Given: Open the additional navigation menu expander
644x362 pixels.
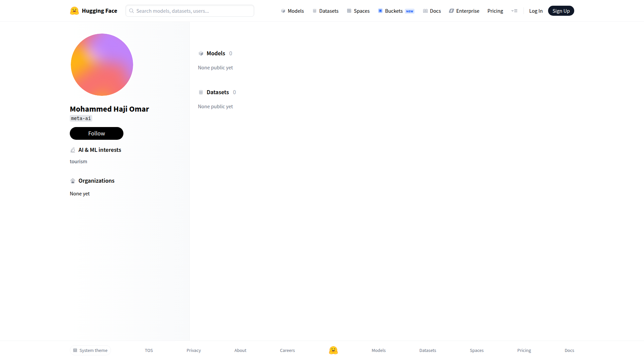Looking at the screenshot, I should [514, 11].
